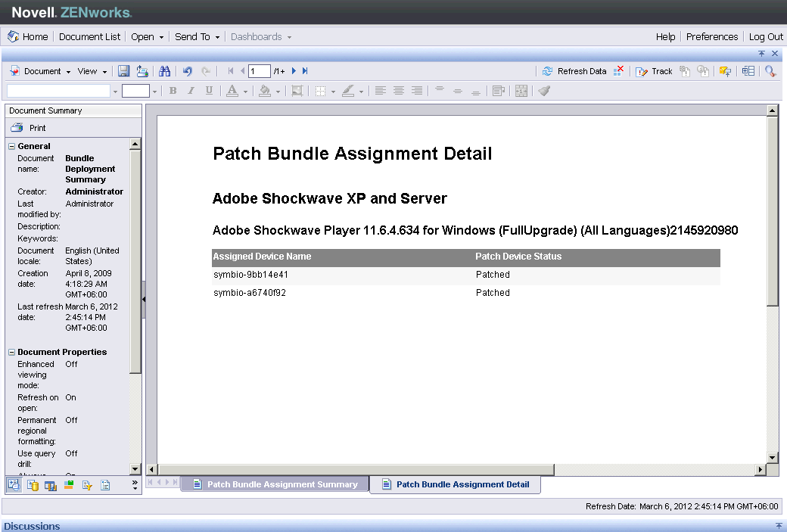
Task: Go to the first page
Action: point(231,71)
